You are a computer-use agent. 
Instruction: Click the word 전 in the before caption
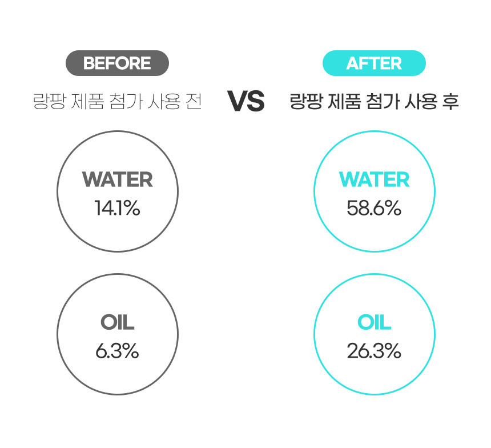pyautogui.click(x=194, y=101)
